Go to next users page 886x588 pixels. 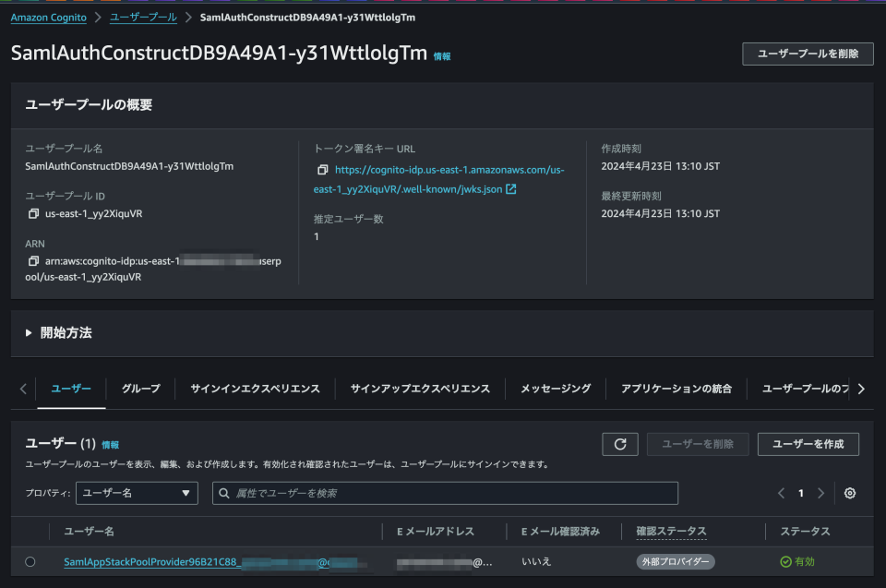[x=821, y=493]
